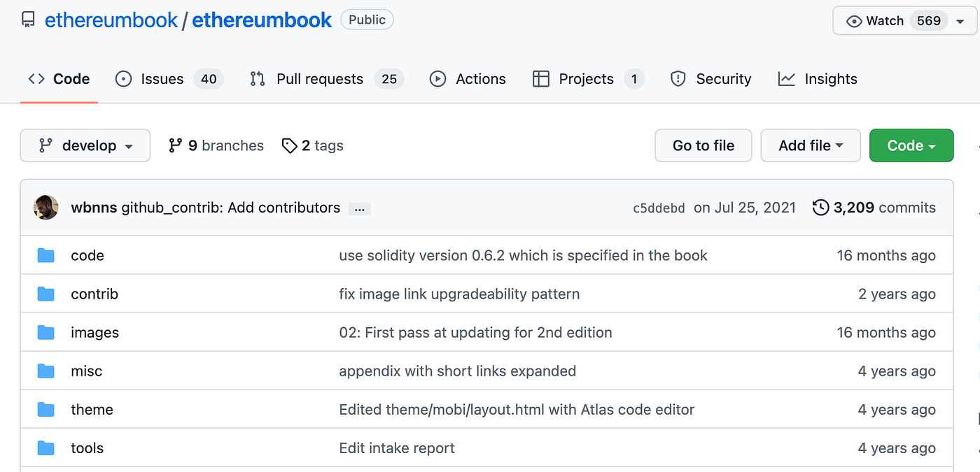The width and height of the screenshot is (980, 472).
Task: Open the contrib folder
Action: (x=94, y=294)
